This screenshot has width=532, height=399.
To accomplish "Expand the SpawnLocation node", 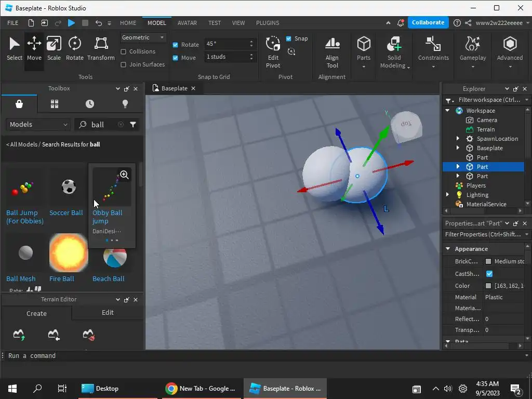I will pos(458,138).
